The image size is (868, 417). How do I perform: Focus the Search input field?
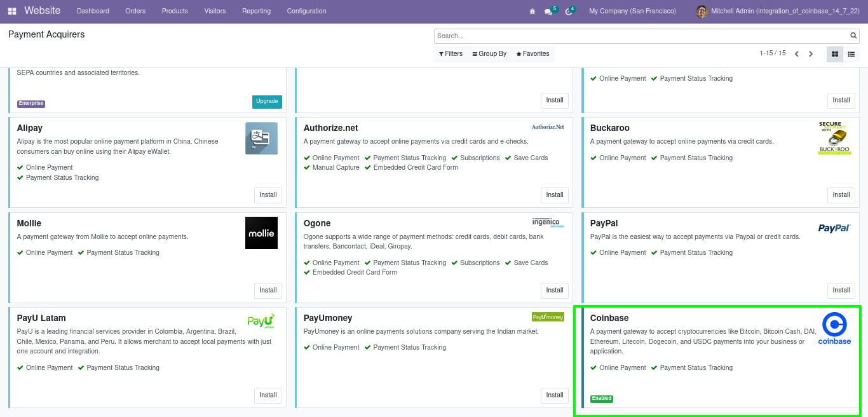point(642,36)
